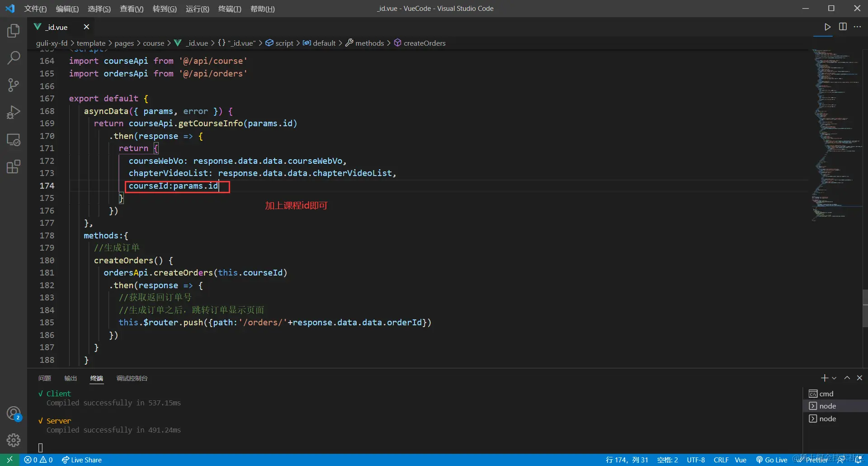Click the terminal input cursor area

pyautogui.click(x=40, y=447)
